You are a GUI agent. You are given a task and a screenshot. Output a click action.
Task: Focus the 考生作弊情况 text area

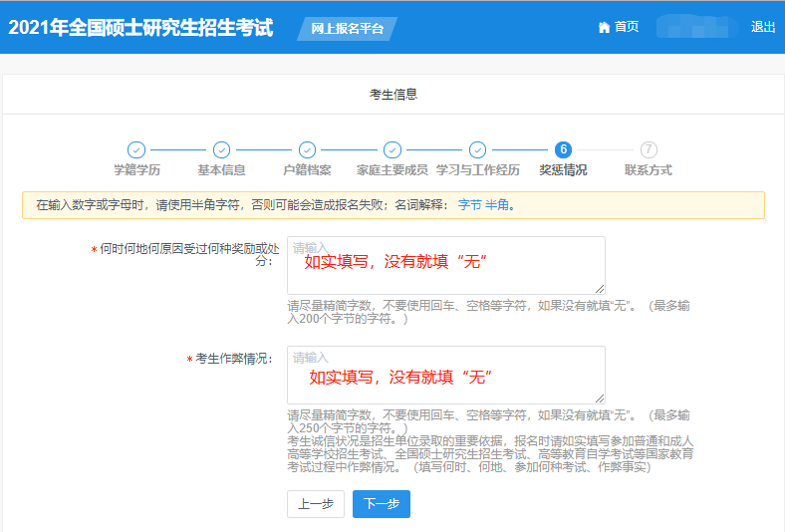pyautogui.click(x=445, y=375)
